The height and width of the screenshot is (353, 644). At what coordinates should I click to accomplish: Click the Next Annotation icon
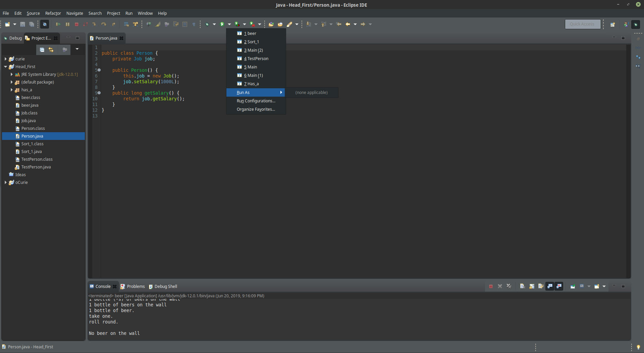coord(309,24)
